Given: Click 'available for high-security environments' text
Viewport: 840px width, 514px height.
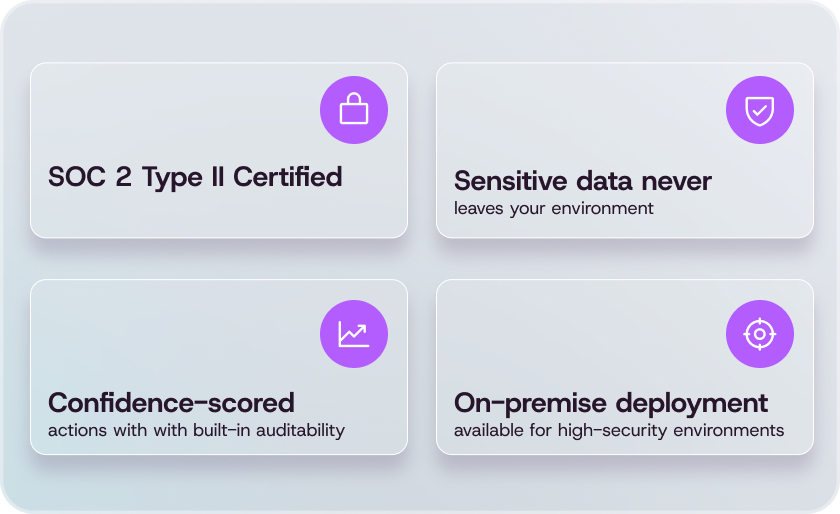Looking at the screenshot, I should pos(619,430).
